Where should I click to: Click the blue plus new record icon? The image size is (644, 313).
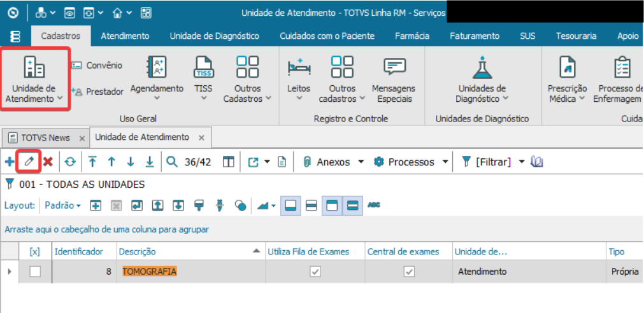point(10,162)
